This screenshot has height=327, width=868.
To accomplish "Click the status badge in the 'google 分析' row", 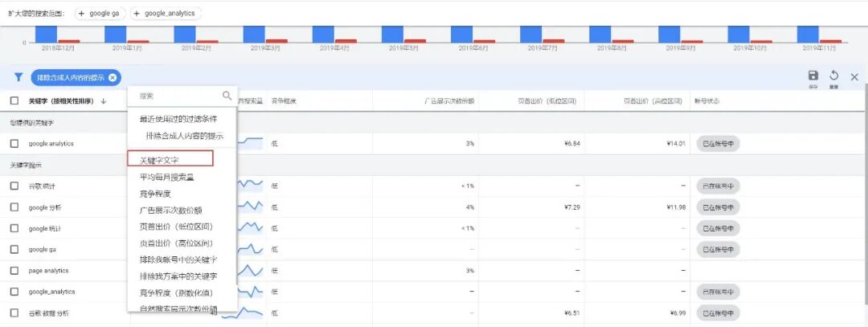I will [718, 207].
